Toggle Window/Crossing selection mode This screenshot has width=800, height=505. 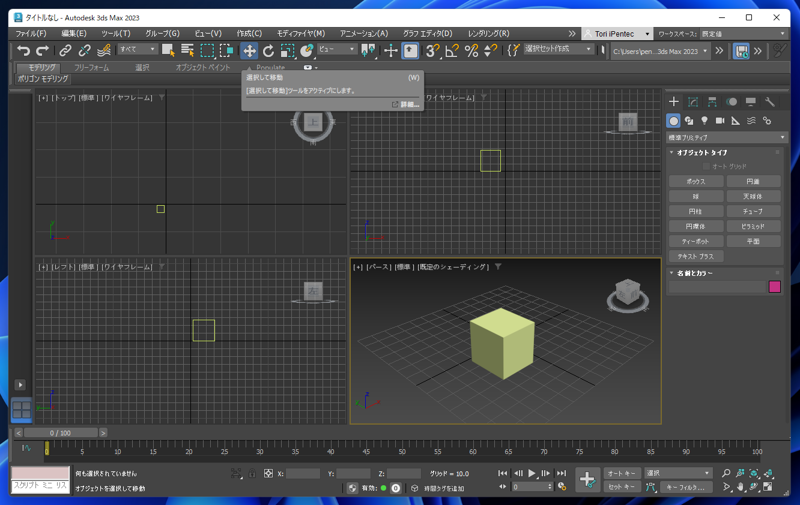(x=227, y=50)
